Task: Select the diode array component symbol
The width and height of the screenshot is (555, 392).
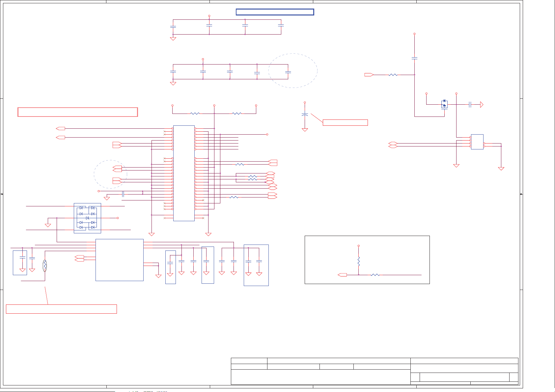Action: click(x=87, y=218)
